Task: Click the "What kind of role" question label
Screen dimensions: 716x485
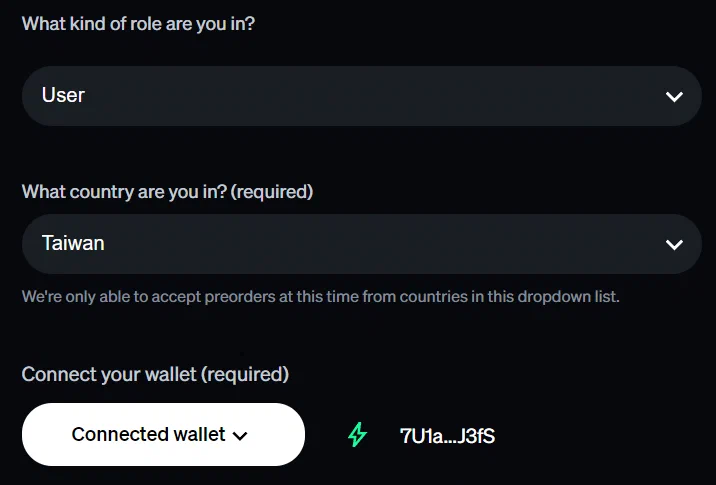Action: [138, 23]
